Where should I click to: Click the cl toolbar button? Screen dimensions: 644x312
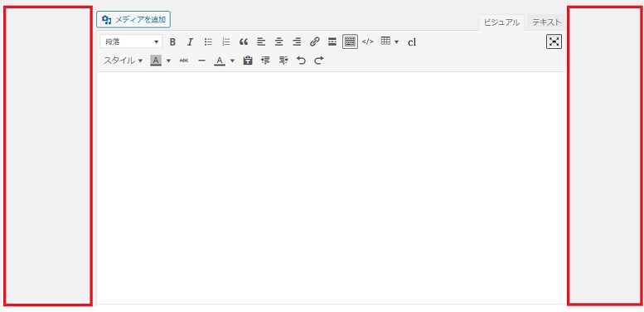point(412,42)
